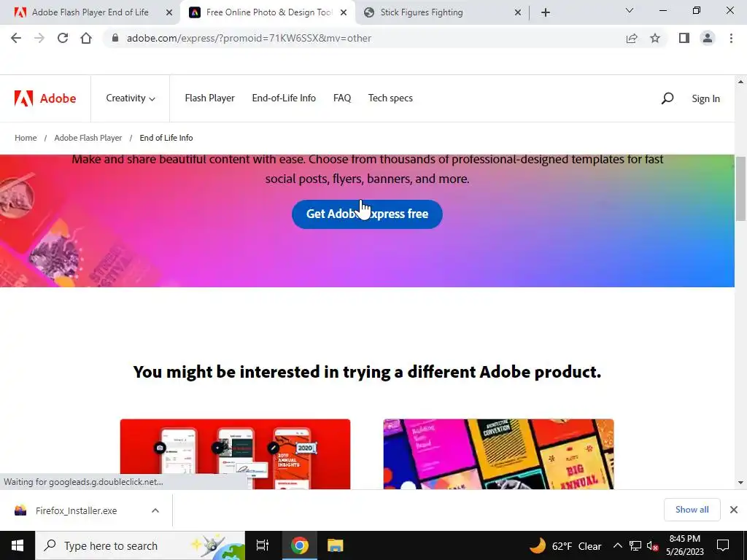
Task: Share this page icon in address bar
Action: point(632,38)
